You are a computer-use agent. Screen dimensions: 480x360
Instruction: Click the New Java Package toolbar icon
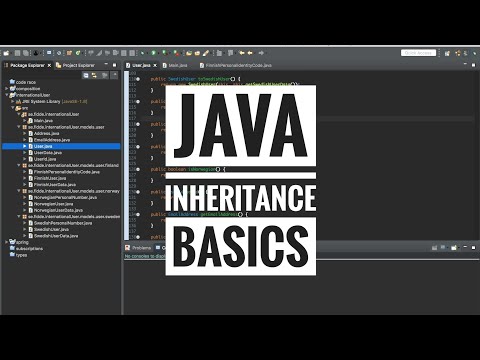69,53
